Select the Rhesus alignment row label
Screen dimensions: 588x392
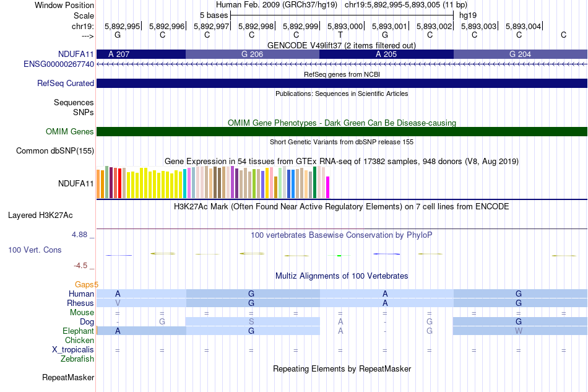(80, 303)
